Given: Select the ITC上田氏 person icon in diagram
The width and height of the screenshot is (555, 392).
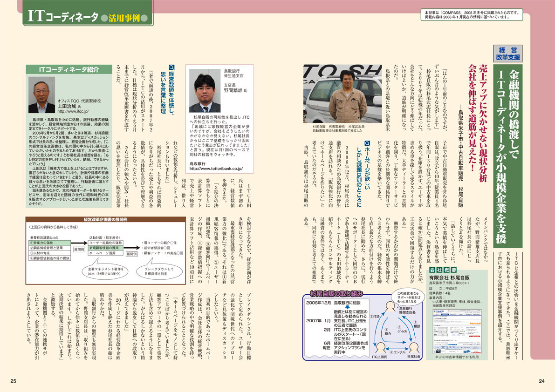Looking at the screenshot, I should [x=381, y=348].
